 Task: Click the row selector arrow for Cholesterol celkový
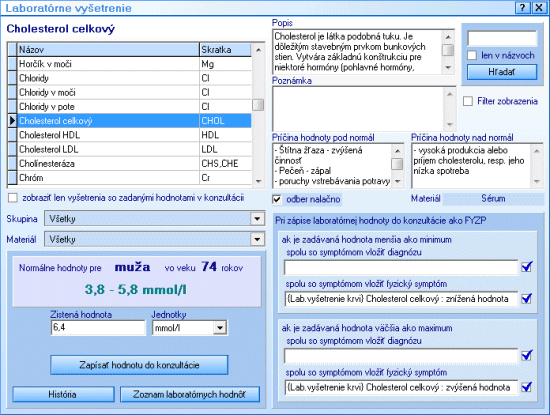[x=12, y=121]
